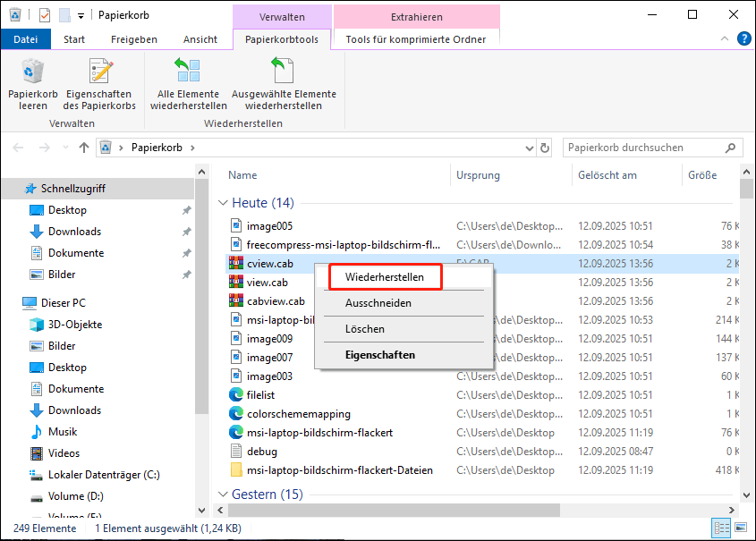The height and width of the screenshot is (541, 756).
Task: Collapse the Gestern (15) group
Action: point(223,495)
